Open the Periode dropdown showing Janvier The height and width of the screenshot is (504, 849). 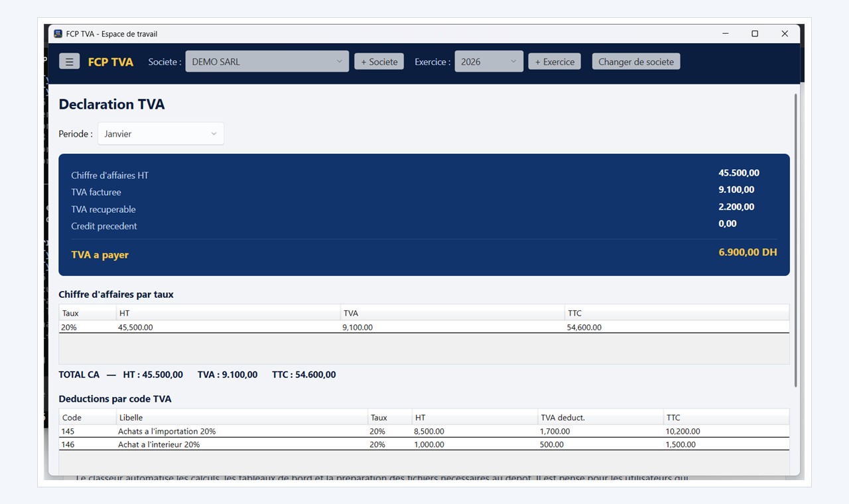(x=161, y=134)
